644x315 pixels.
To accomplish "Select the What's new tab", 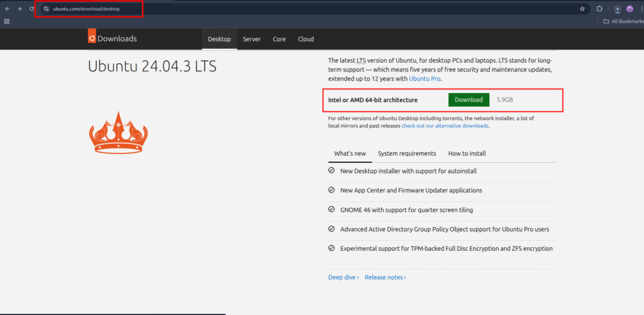I will click(x=350, y=153).
